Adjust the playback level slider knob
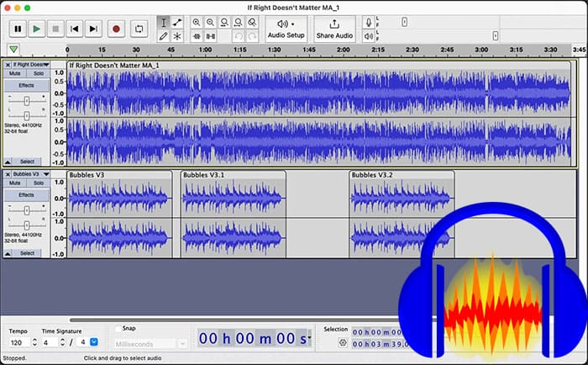The image size is (588, 365). [x=496, y=35]
